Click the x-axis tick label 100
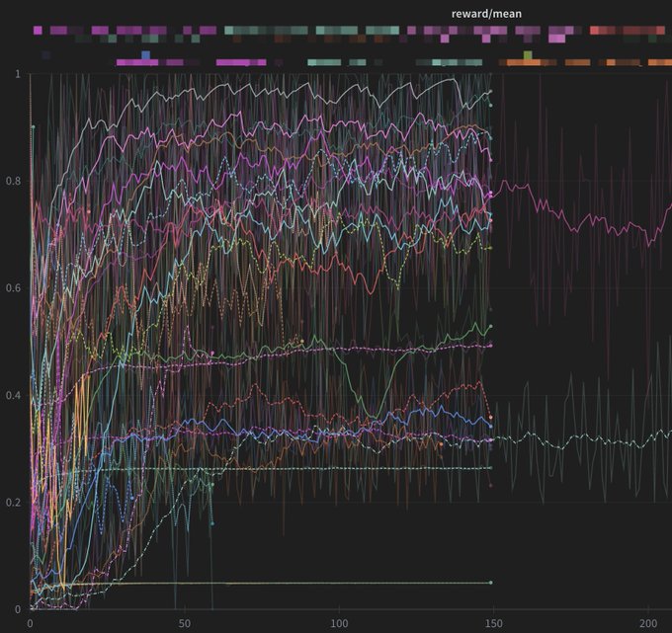672x633 pixels. pyautogui.click(x=339, y=624)
